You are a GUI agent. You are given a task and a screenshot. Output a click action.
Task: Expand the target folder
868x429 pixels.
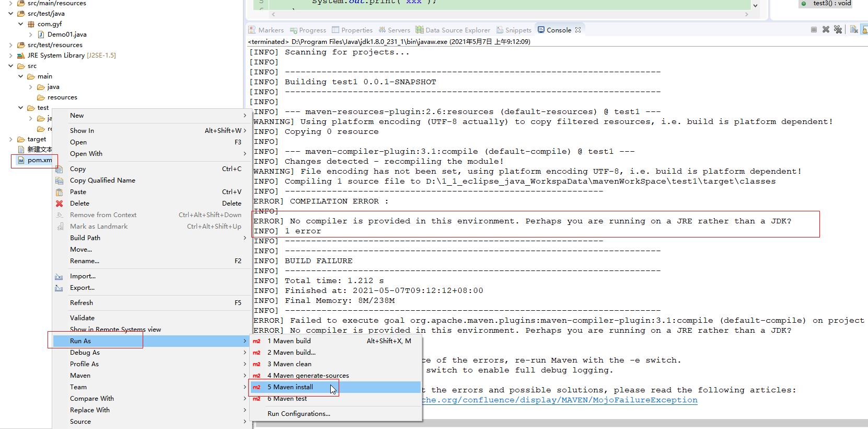coord(11,139)
